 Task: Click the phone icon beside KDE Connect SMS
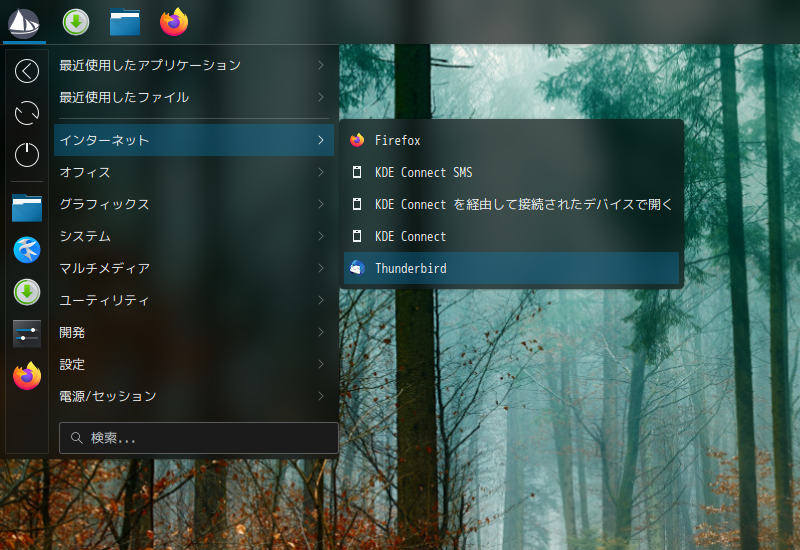357,172
